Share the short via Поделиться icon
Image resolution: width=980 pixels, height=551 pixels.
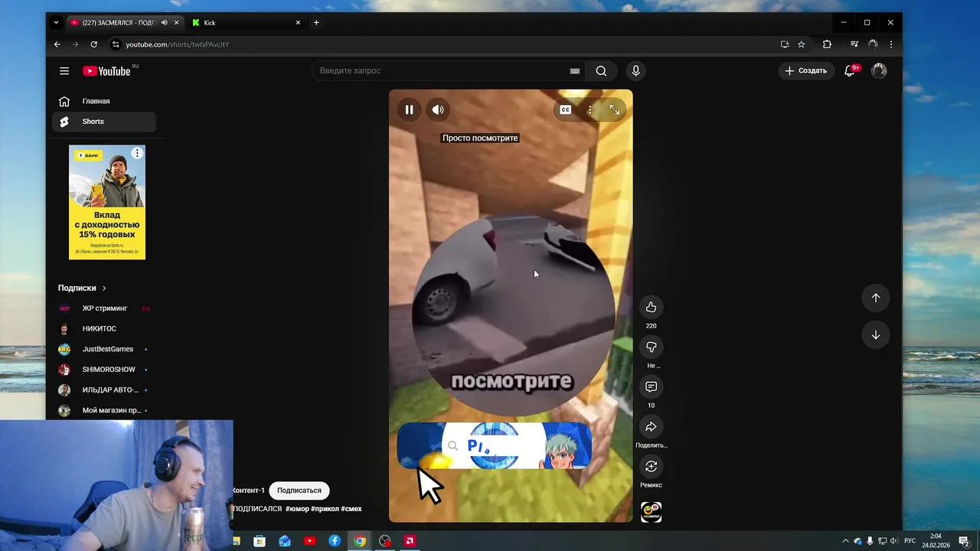(x=651, y=426)
